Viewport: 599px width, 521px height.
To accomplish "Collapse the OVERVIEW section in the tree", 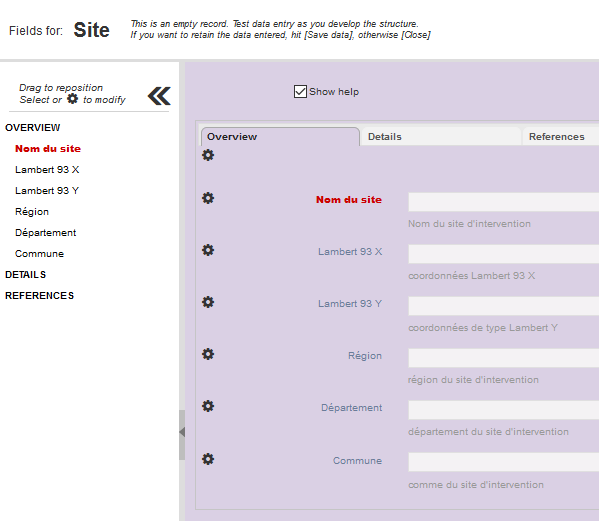I will [x=32, y=128].
